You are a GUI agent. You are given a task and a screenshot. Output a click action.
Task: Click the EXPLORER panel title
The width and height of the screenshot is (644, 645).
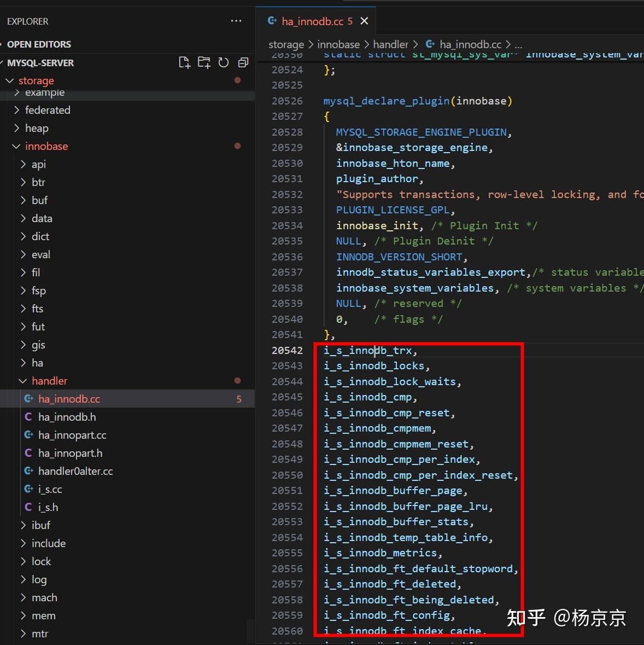click(27, 21)
